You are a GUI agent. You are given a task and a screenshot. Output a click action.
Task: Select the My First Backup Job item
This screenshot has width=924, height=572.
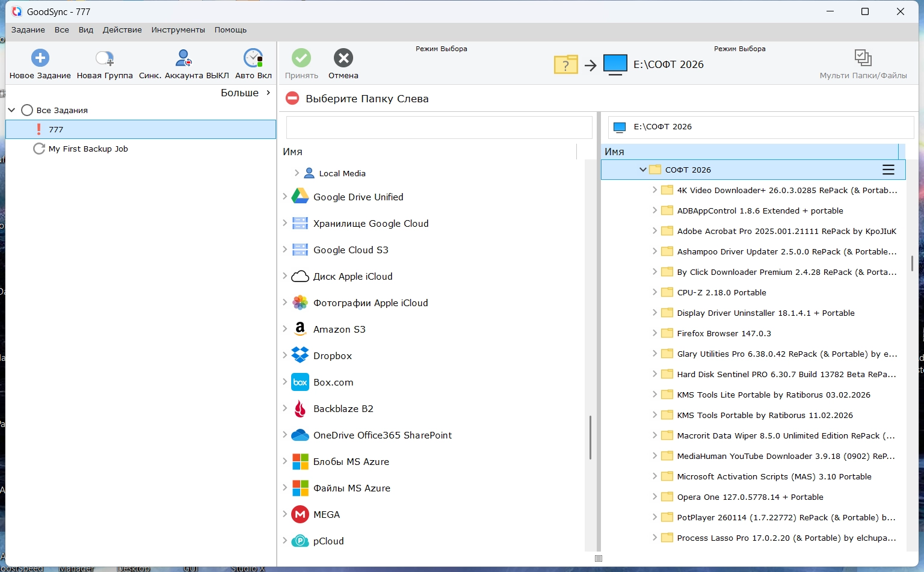click(88, 149)
